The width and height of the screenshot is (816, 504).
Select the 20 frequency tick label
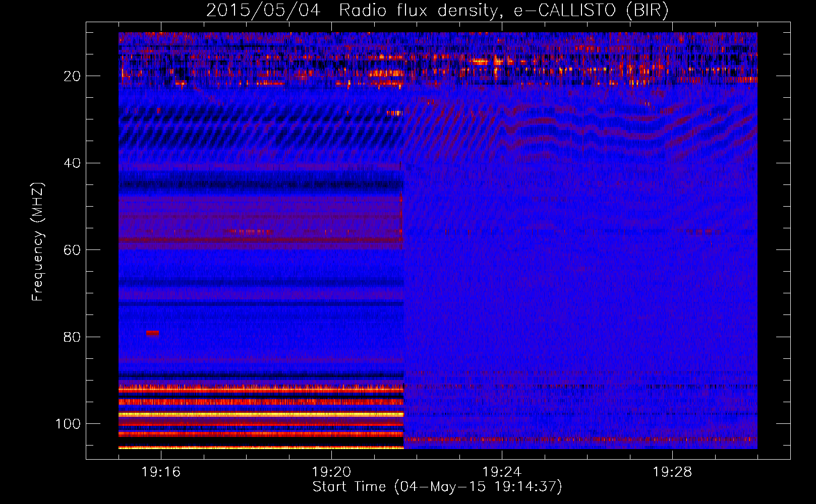(x=72, y=76)
